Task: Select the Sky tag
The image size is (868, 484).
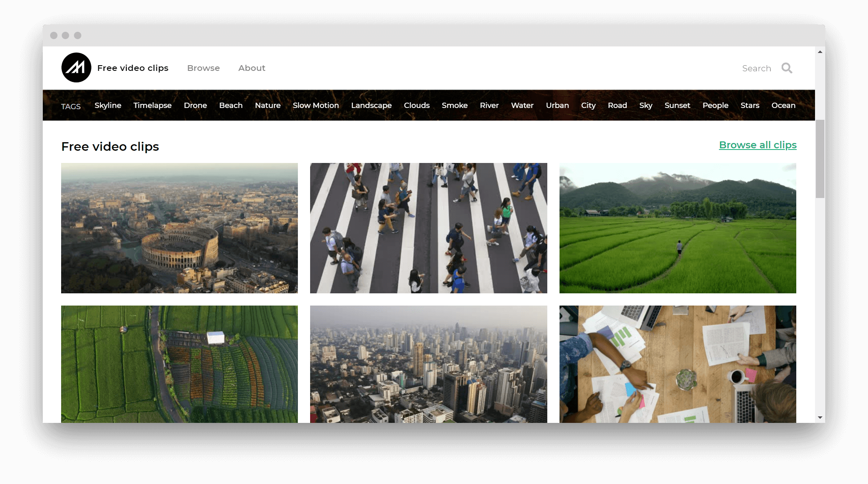Action: point(645,105)
